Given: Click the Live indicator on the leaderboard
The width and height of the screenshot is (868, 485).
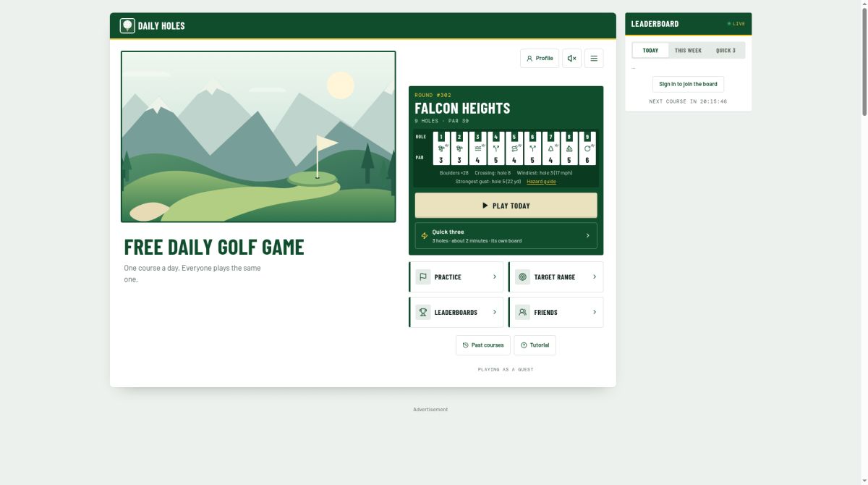Looking at the screenshot, I should (x=736, y=24).
